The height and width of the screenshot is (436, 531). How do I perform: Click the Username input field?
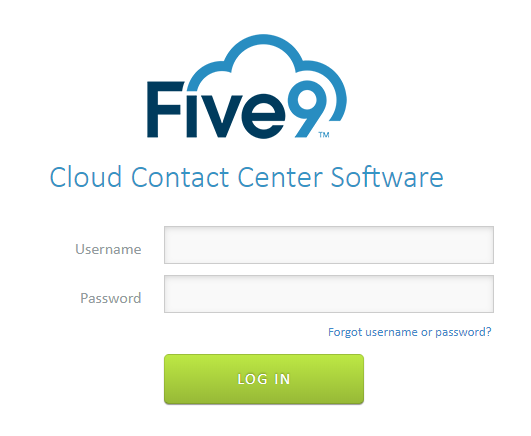[x=329, y=245]
